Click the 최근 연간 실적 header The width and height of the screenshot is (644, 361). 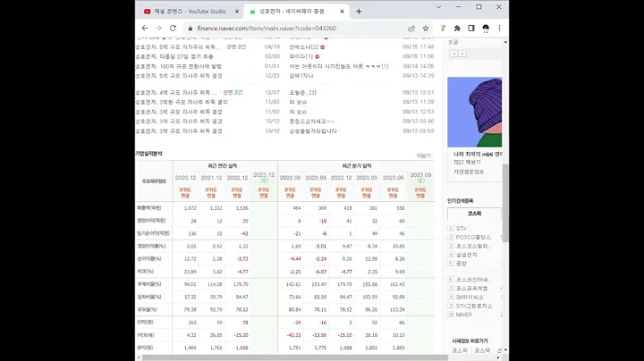click(222, 166)
